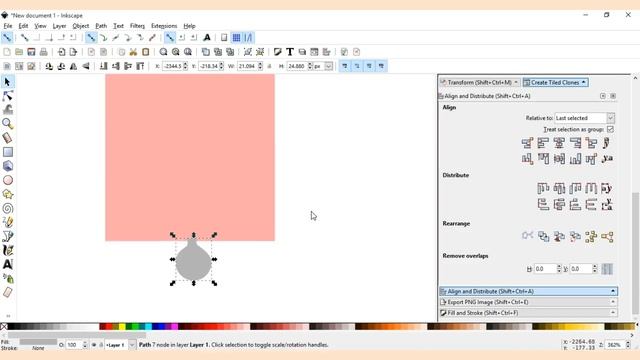Select the Ellipse tool
Viewport: 640px width, 360px height.
coord(7,180)
